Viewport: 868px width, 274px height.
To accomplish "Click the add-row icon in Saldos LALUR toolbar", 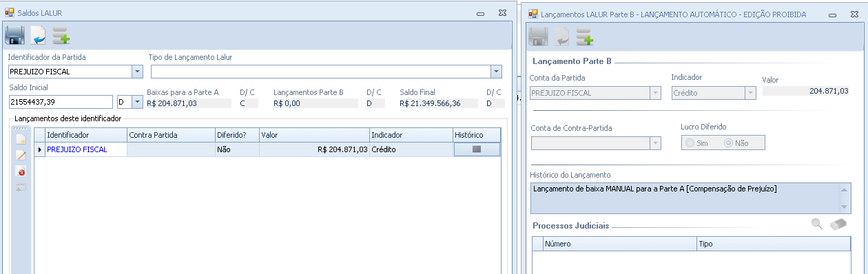I will tap(61, 36).
